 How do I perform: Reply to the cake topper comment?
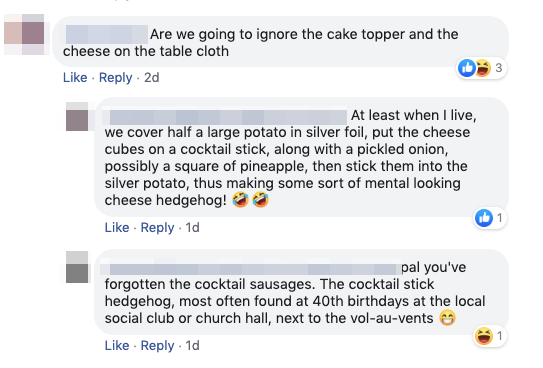116,78
